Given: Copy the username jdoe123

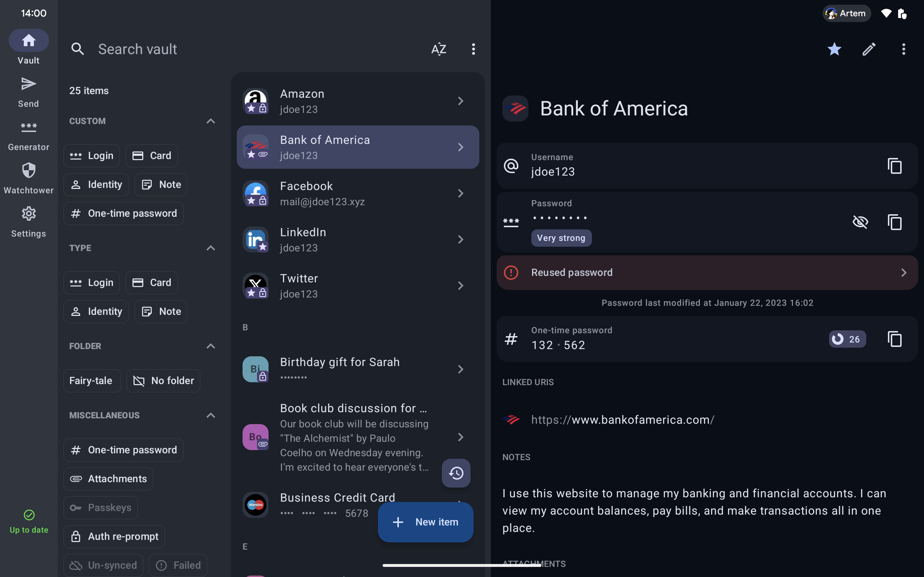Looking at the screenshot, I should (895, 166).
